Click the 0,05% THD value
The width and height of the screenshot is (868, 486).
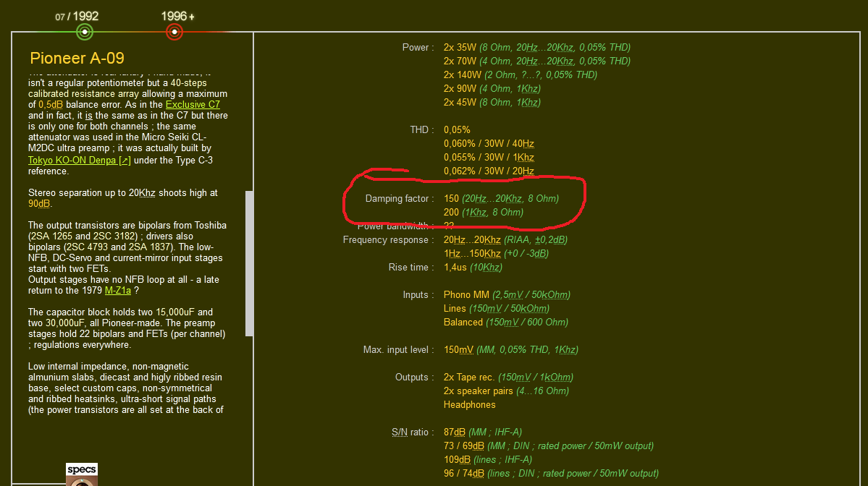[x=457, y=130]
